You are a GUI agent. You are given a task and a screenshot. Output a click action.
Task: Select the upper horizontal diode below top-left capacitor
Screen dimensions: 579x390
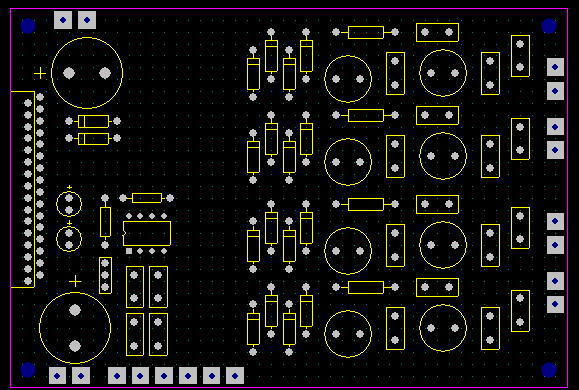tap(93, 121)
